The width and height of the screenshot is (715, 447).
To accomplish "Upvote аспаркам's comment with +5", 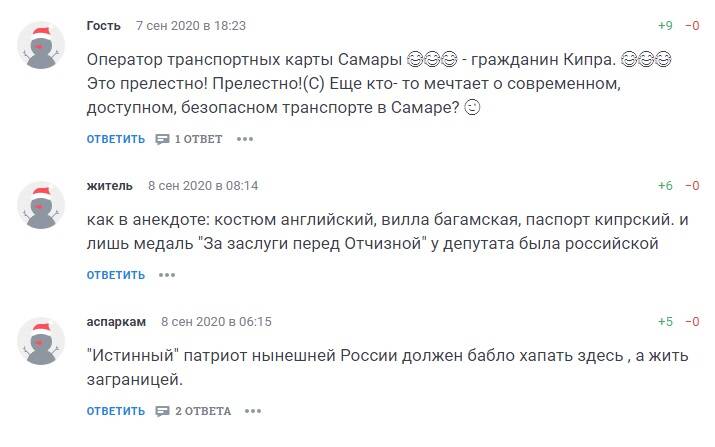I will 665,322.
